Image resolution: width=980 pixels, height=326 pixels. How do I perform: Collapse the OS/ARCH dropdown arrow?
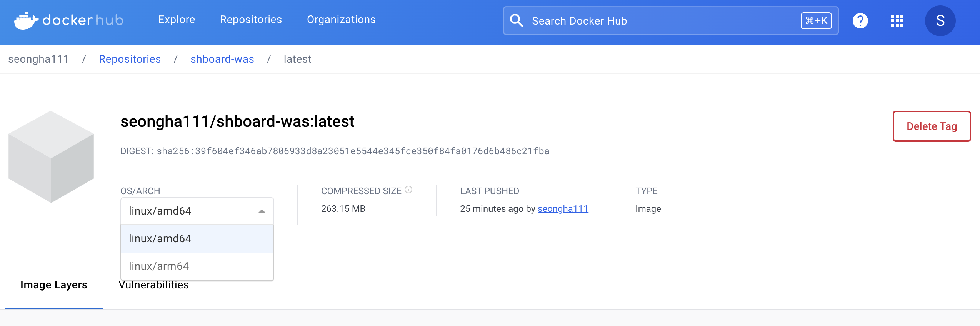pos(262,211)
